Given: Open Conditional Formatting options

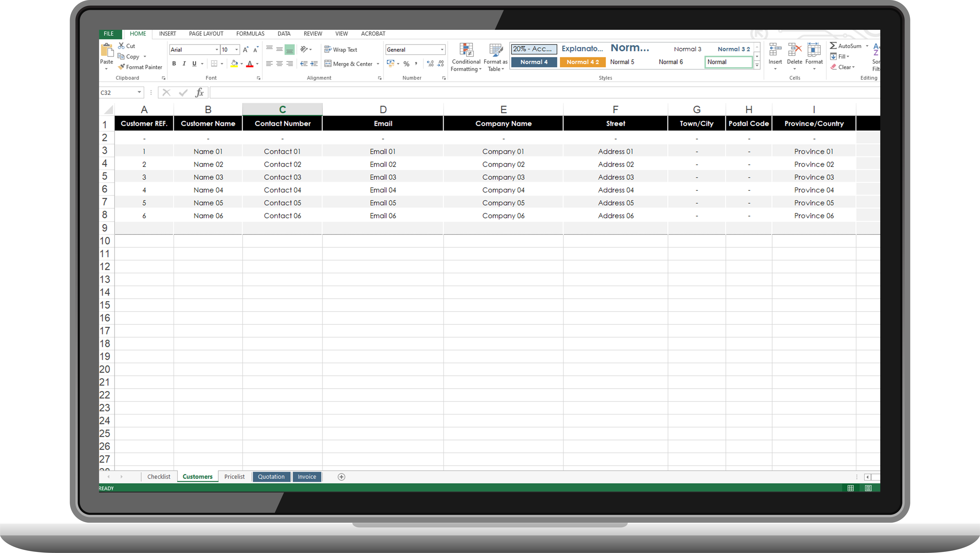Looking at the screenshot, I should (466, 57).
